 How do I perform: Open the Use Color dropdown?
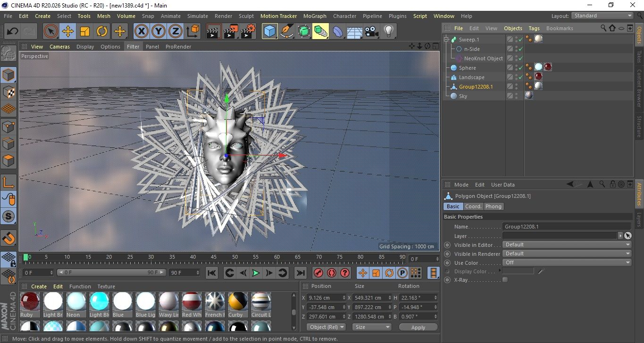pyautogui.click(x=567, y=263)
